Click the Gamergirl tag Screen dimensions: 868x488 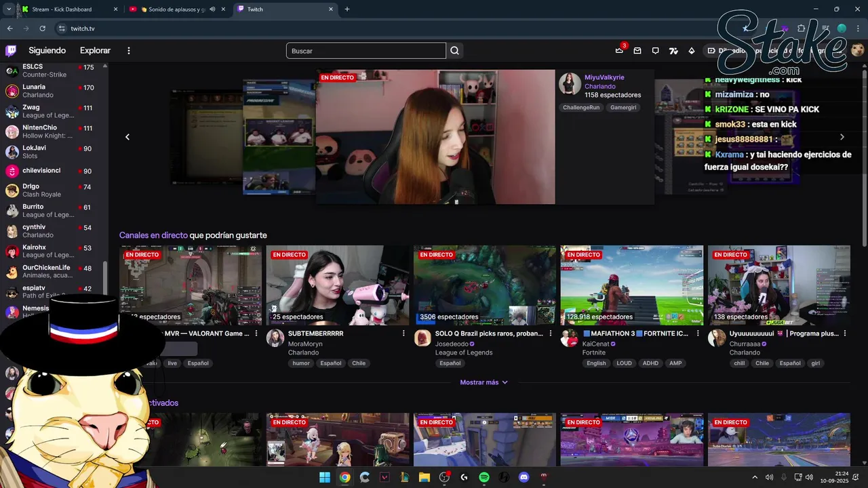pyautogui.click(x=623, y=108)
